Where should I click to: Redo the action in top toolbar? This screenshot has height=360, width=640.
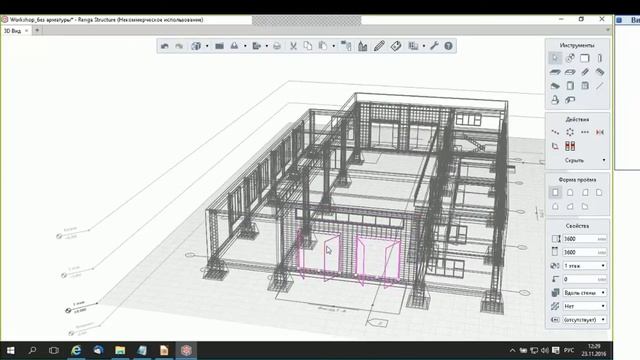pos(179,46)
